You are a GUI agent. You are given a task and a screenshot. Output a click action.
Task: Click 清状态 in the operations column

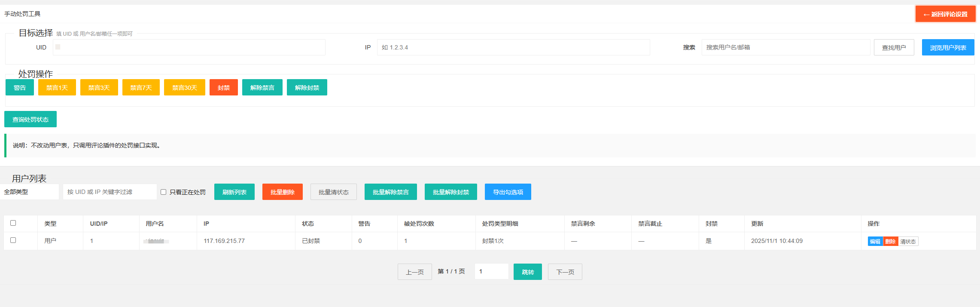click(908, 242)
